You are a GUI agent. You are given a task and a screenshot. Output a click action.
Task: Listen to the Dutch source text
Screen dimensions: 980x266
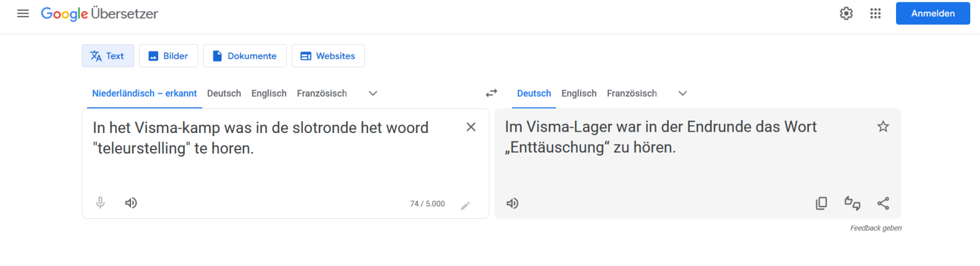coord(131,203)
